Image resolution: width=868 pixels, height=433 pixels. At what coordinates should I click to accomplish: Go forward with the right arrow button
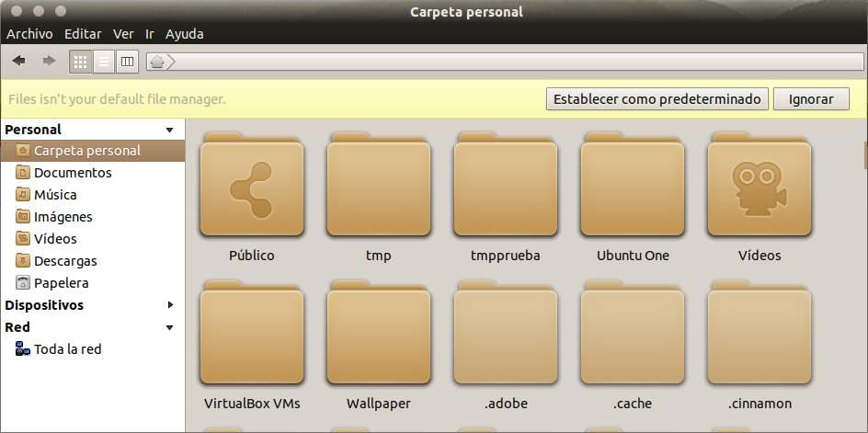pos(50,61)
